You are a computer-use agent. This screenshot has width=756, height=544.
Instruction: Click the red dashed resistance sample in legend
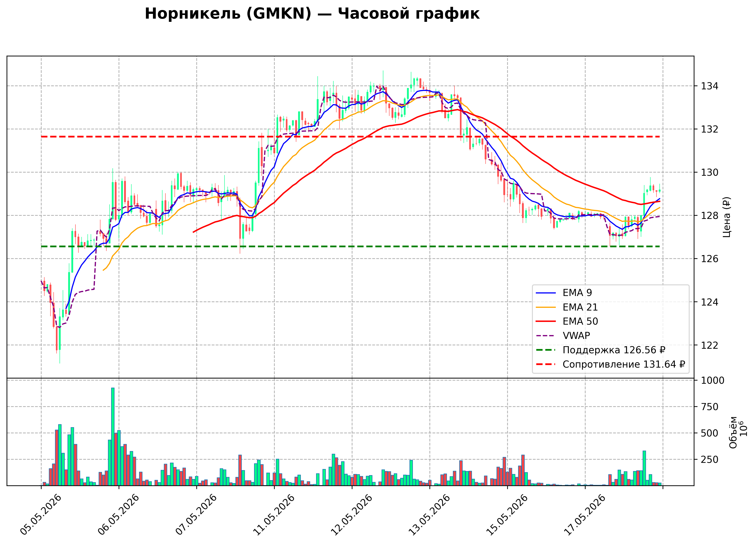(546, 365)
